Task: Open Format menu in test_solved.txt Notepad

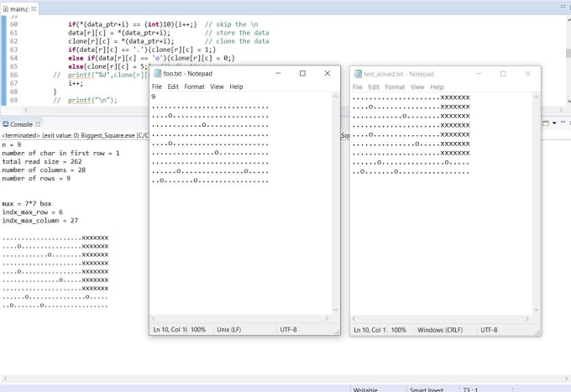Action: pyautogui.click(x=395, y=87)
